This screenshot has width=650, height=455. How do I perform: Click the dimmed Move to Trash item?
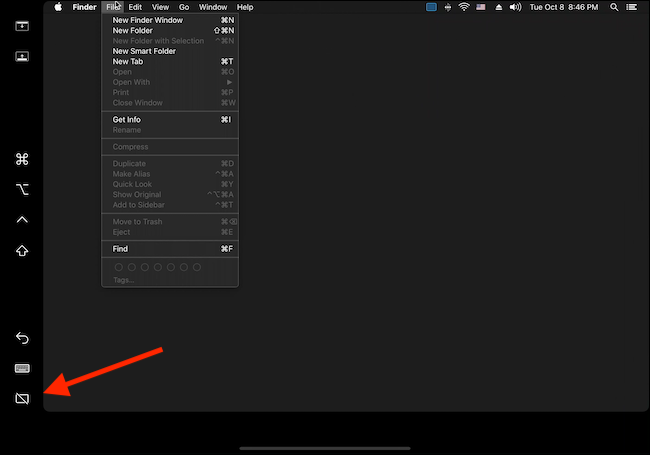[x=170, y=222]
